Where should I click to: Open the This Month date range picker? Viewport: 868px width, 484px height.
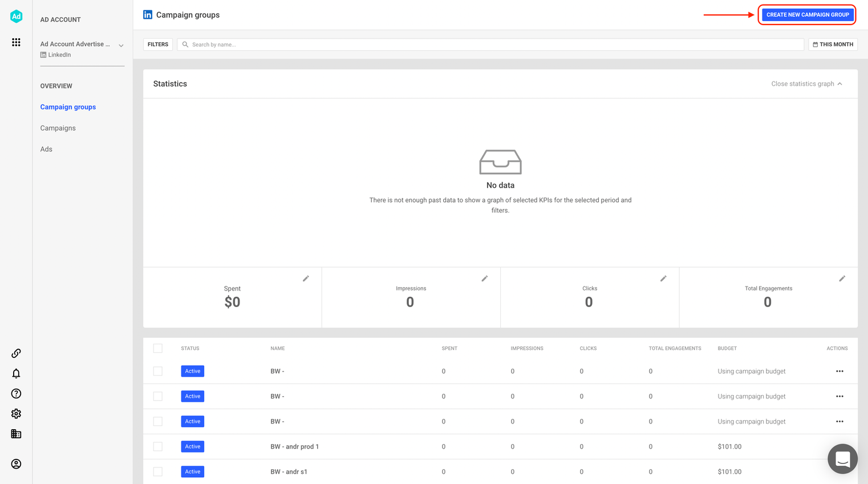point(833,45)
